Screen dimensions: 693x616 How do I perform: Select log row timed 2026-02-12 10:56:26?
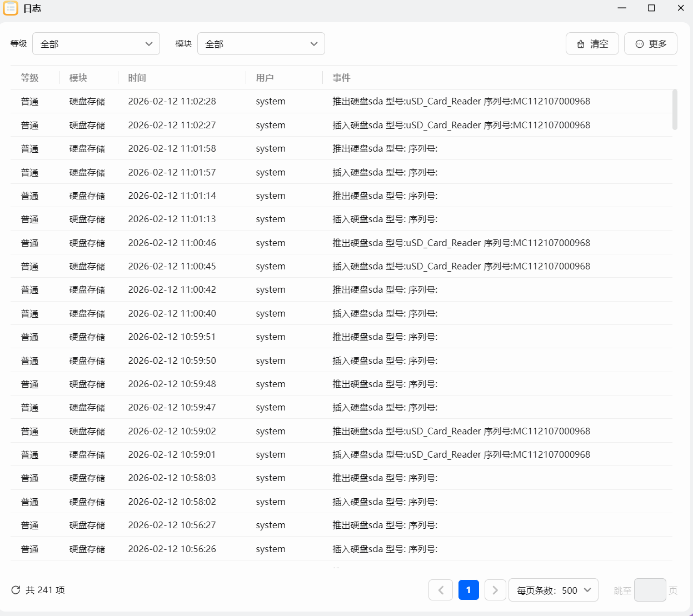tap(341, 549)
